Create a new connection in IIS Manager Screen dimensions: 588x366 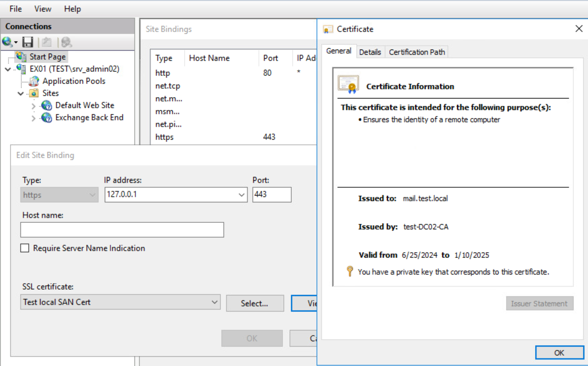[x=7, y=42]
